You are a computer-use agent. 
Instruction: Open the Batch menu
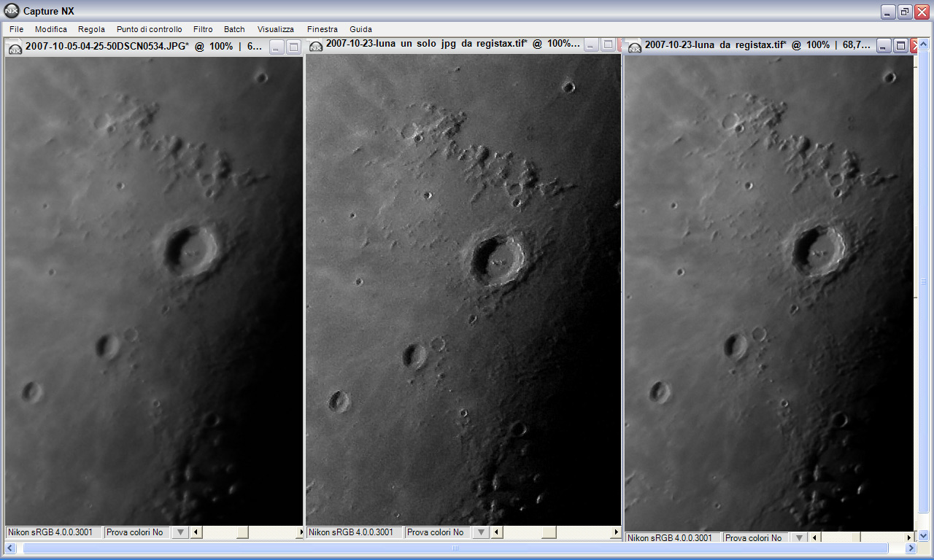(x=234, y=29)
